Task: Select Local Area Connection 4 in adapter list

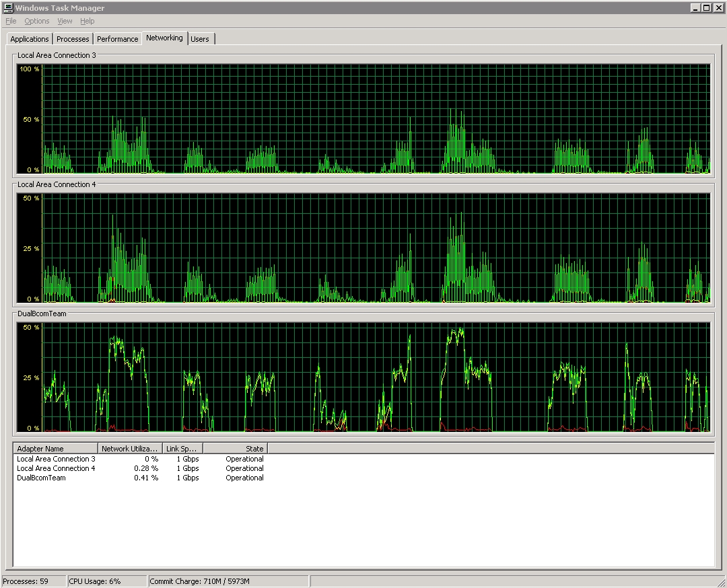Action: click(55, 468)
